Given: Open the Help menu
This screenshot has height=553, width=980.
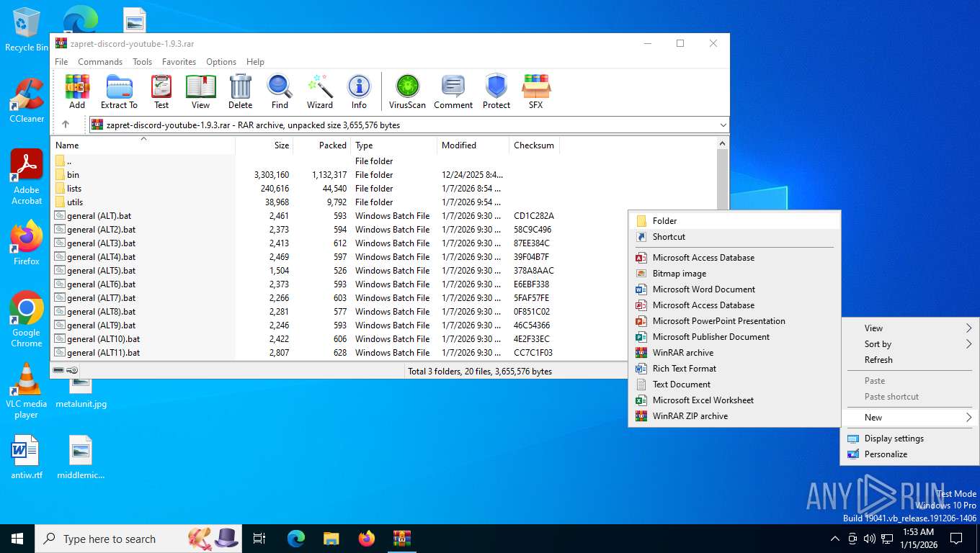Looking at the screenshot, I should tap(255, 62).
